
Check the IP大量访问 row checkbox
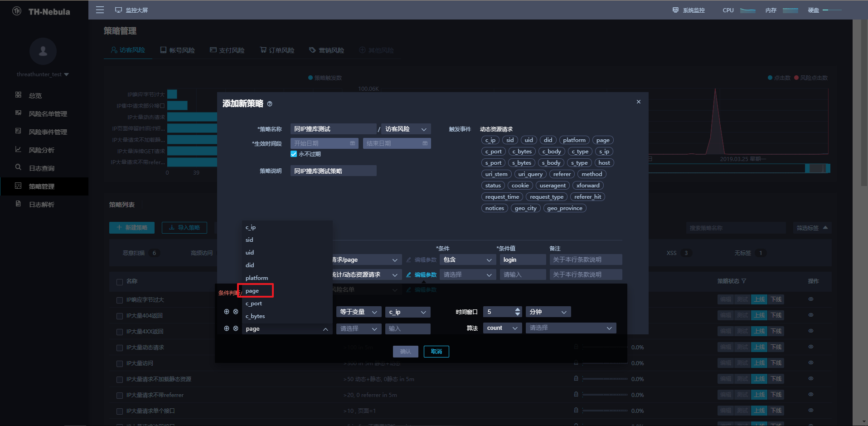[120, 364]
